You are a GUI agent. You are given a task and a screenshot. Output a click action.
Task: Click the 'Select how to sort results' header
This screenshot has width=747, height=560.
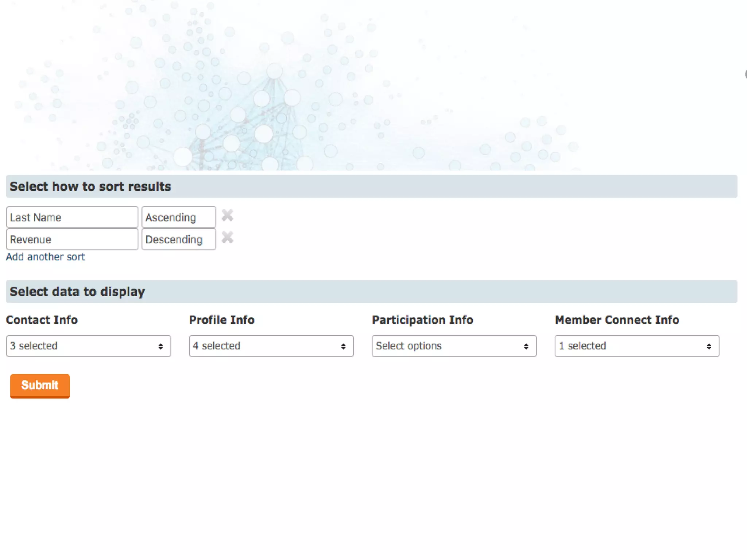point(90,186)
